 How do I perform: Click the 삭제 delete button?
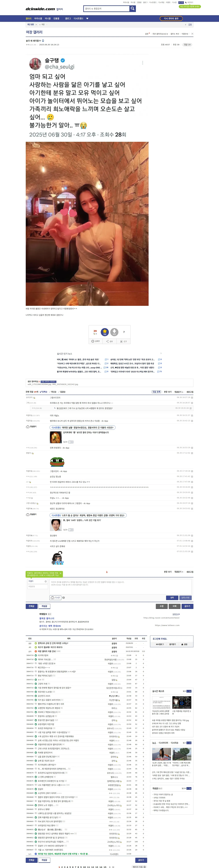pyautogui.click(x=174, y=606)
